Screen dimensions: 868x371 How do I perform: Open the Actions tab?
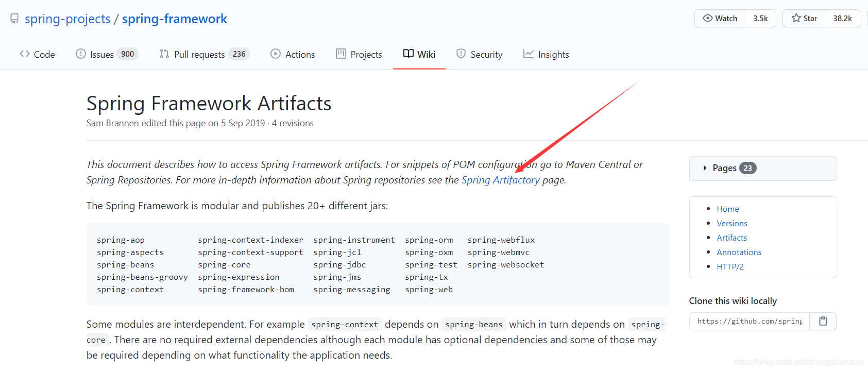(293, 54)
